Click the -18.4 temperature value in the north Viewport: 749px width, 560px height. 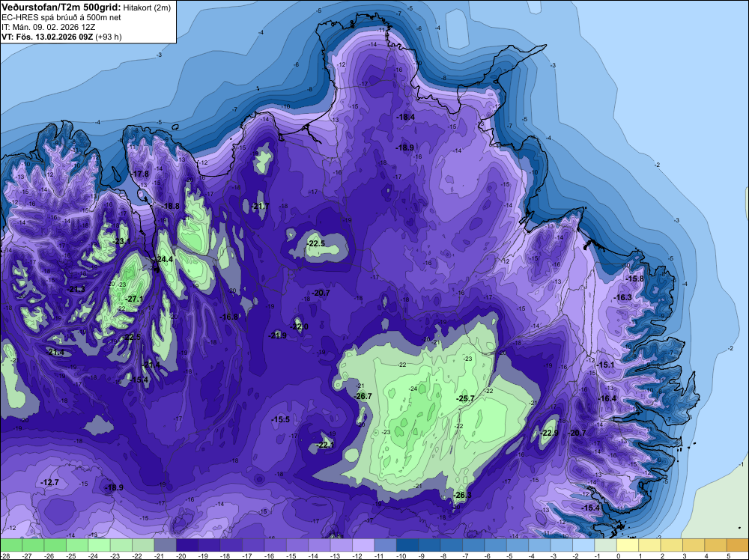click(405, 117)
